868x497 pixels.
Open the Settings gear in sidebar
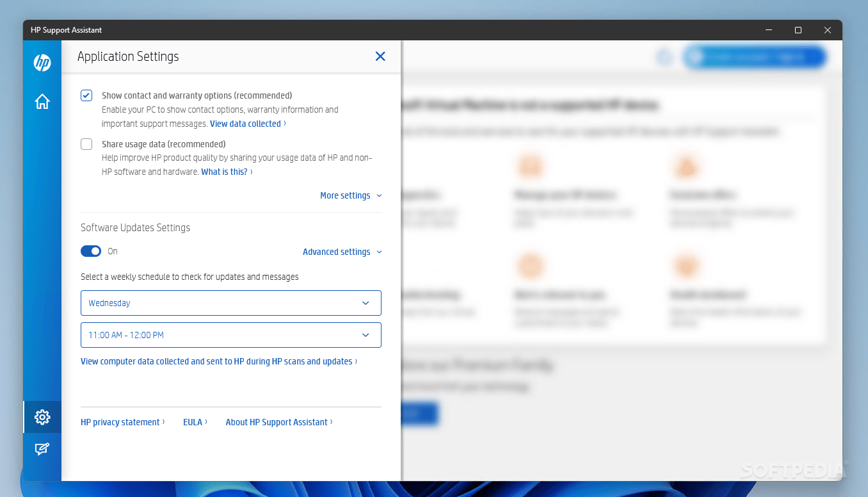coord(42,417)
